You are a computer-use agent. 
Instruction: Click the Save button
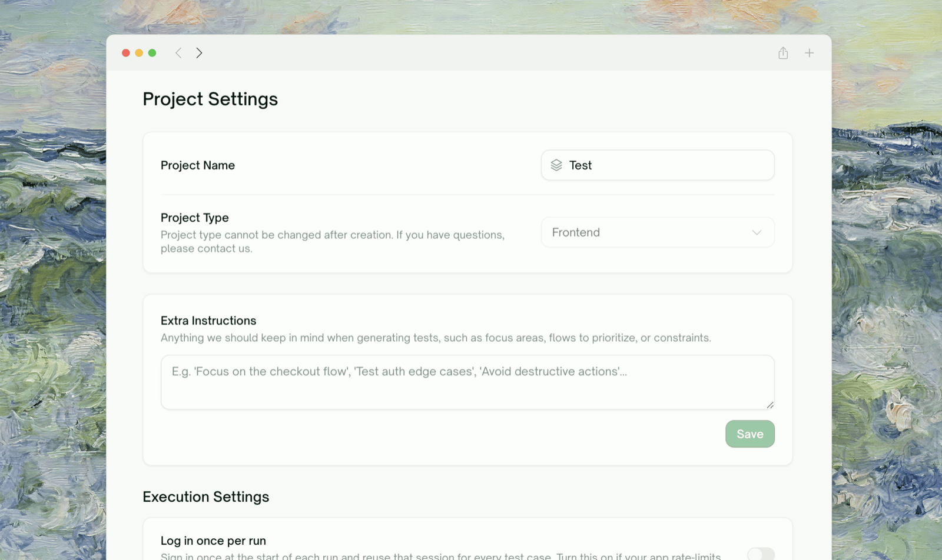749,434
